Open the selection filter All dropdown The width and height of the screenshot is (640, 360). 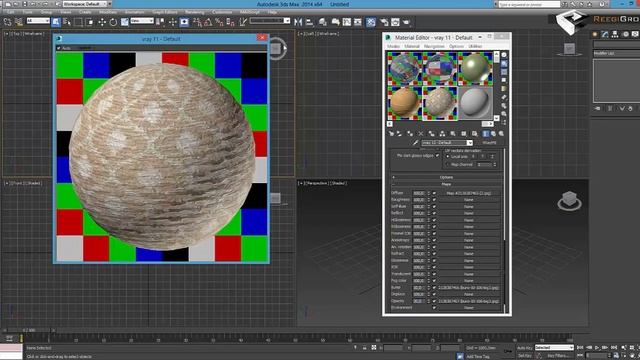click(x=38, y=21)
